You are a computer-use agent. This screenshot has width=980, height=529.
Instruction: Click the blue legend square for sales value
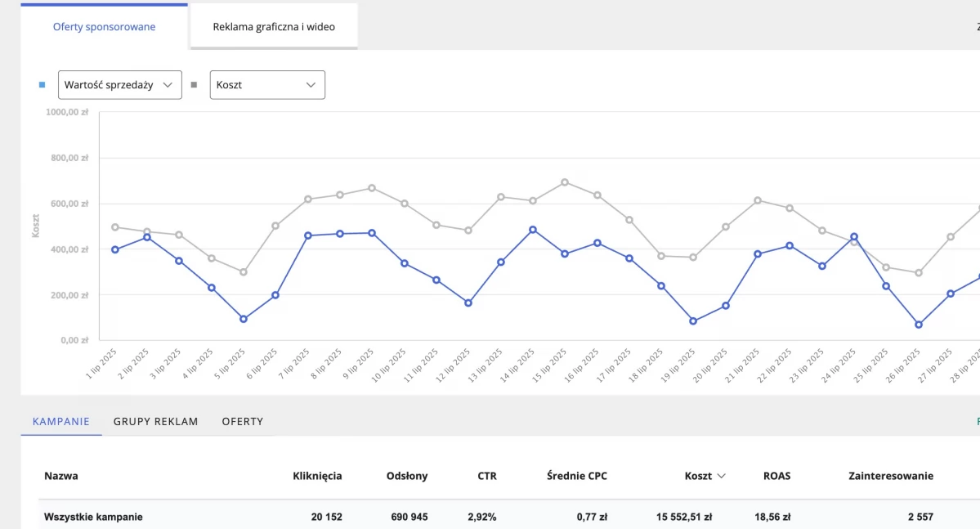pos(42,85)
